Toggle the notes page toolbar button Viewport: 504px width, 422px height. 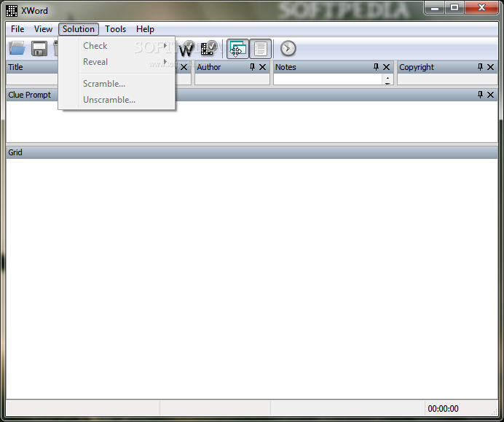coord(260,49)
